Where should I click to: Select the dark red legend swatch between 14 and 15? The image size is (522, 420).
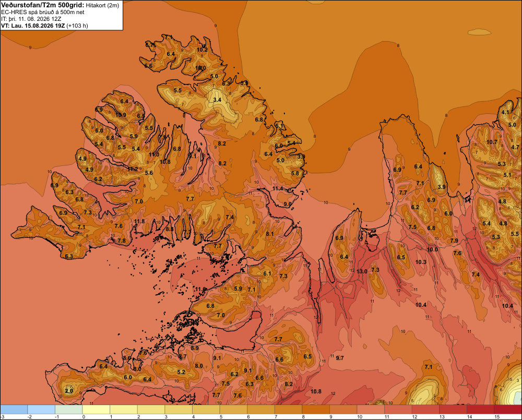tap(481, 410)
